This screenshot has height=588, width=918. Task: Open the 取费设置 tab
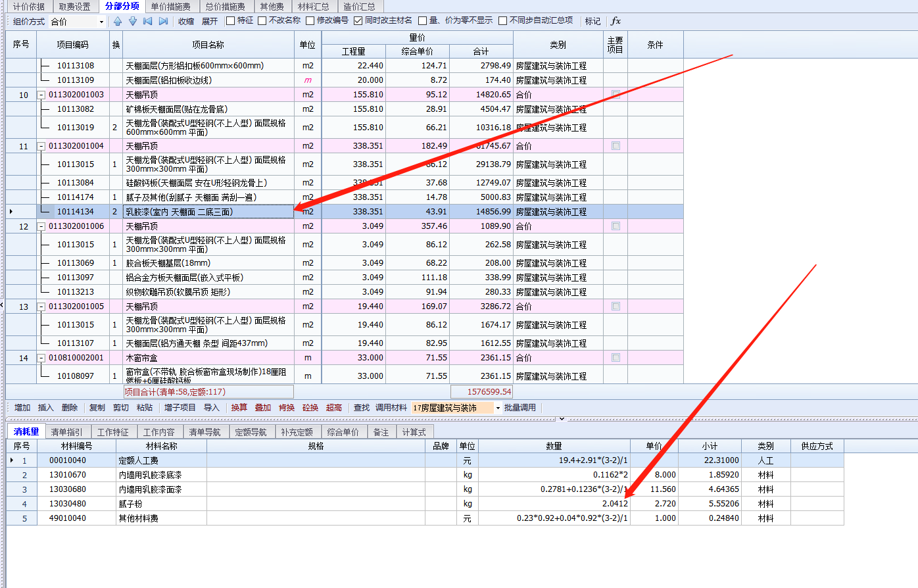[75, 7]
